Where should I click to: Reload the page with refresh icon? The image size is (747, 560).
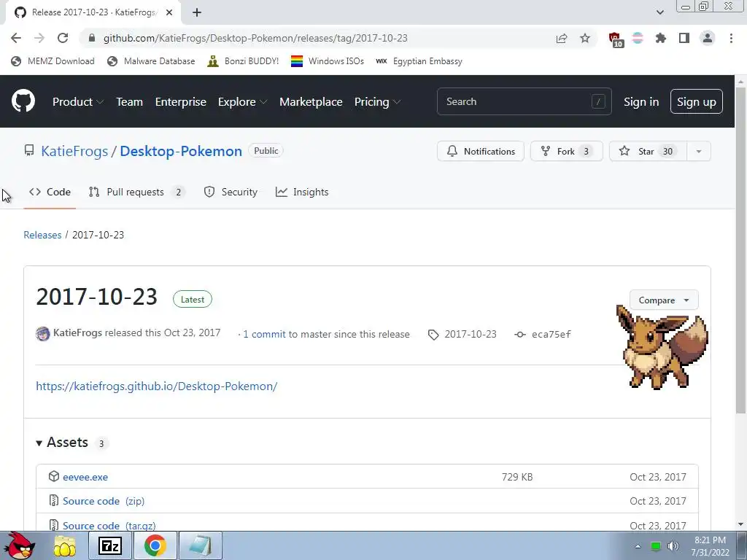point(63,38)
